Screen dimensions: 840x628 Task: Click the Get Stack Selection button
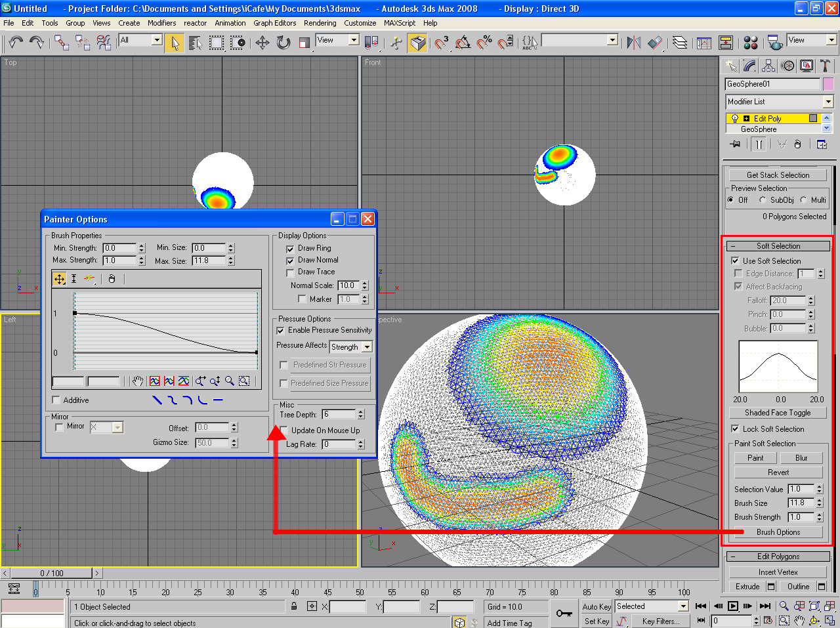point(778,175)
